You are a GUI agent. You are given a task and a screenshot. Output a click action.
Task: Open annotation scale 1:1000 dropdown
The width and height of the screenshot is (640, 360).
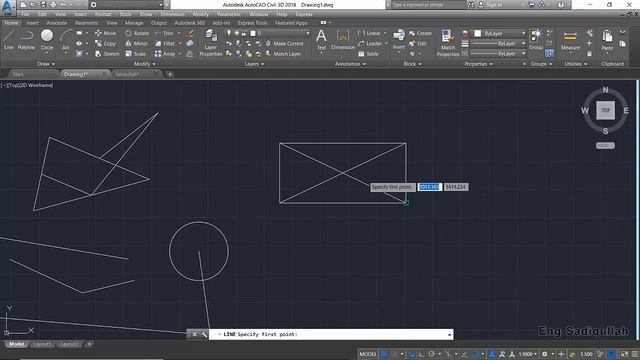pos(527,354)
